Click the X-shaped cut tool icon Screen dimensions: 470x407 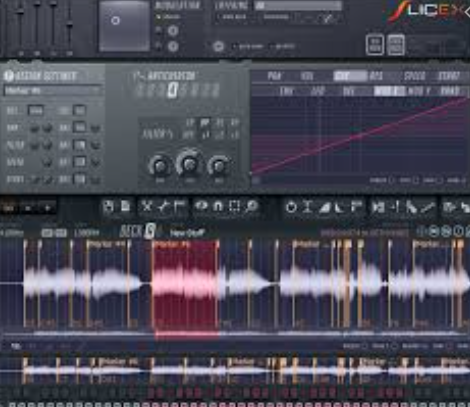pos(146,207)
